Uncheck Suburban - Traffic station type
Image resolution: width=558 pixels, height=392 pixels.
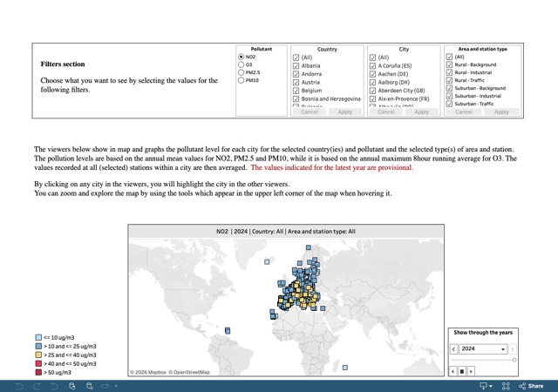point(449,104)
